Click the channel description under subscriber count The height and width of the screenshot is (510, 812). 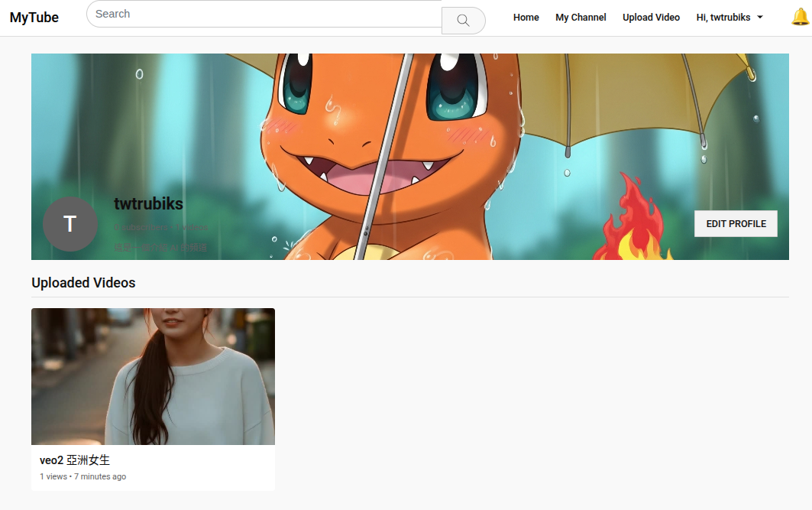pos(160,247)
